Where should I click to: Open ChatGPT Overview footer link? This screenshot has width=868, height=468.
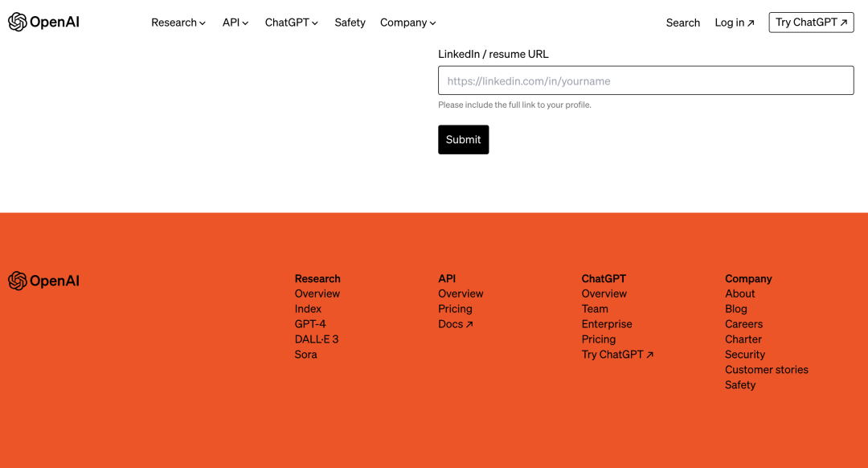point(604,294)
